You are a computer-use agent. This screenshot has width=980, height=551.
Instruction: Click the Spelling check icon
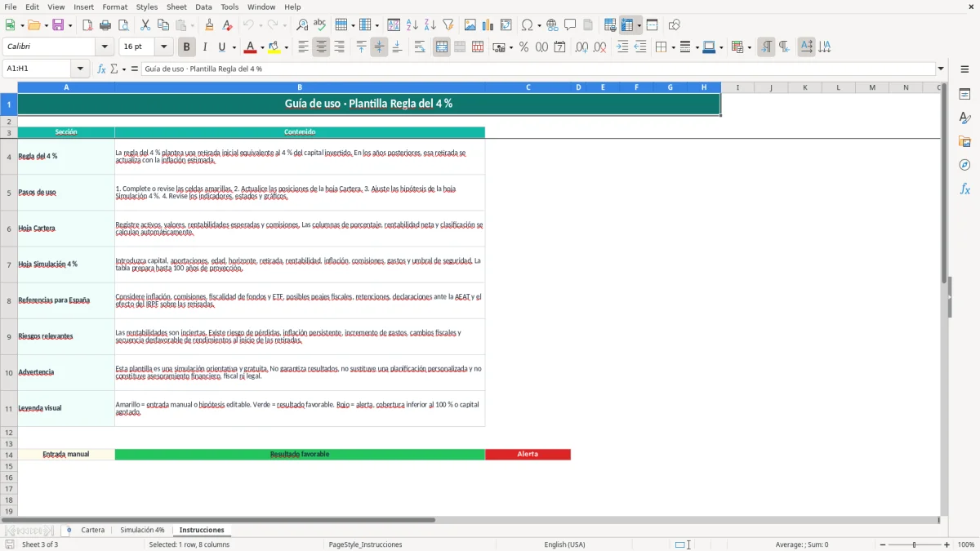[x=319, y=25]
